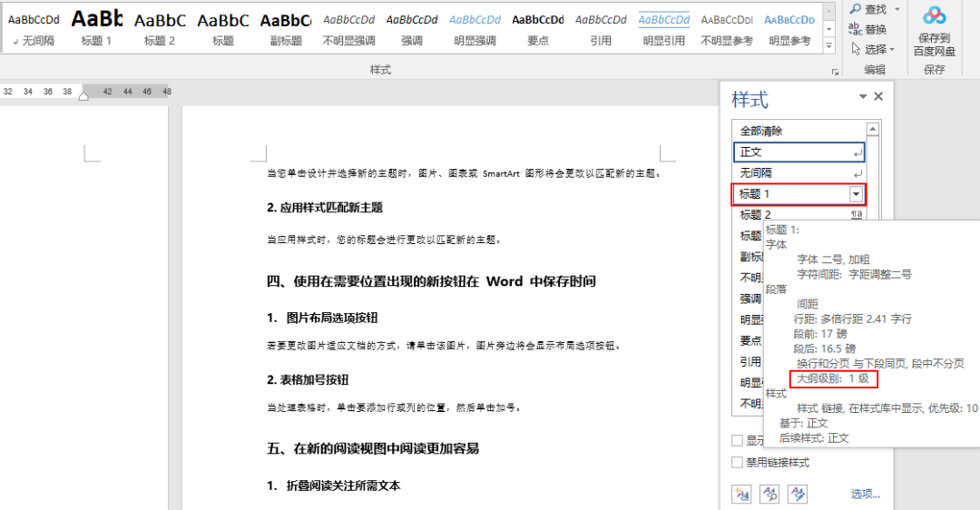Image resolution: width=980 pixels, height=510 pixels.
Task: Toggle the 禁用链接样式 checkbox
Action: coord(738,463)
